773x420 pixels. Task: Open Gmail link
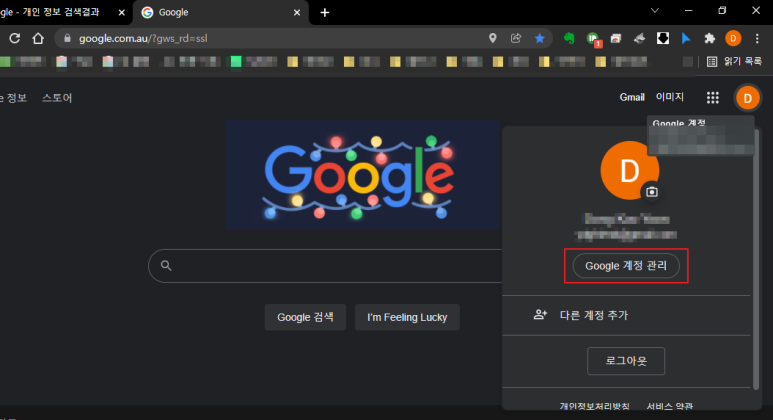click(x=632, y=97)
